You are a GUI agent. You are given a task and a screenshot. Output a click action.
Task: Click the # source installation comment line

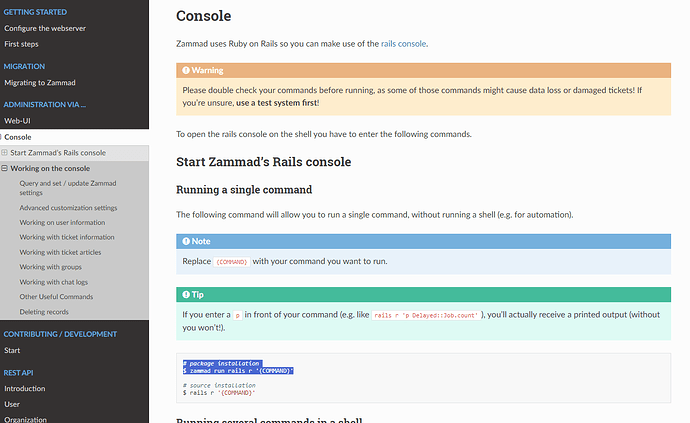tap(219, 385)
